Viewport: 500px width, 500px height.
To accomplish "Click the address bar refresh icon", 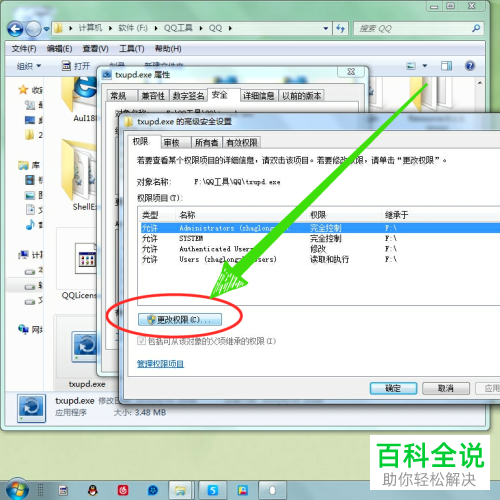I will point(340,28).
